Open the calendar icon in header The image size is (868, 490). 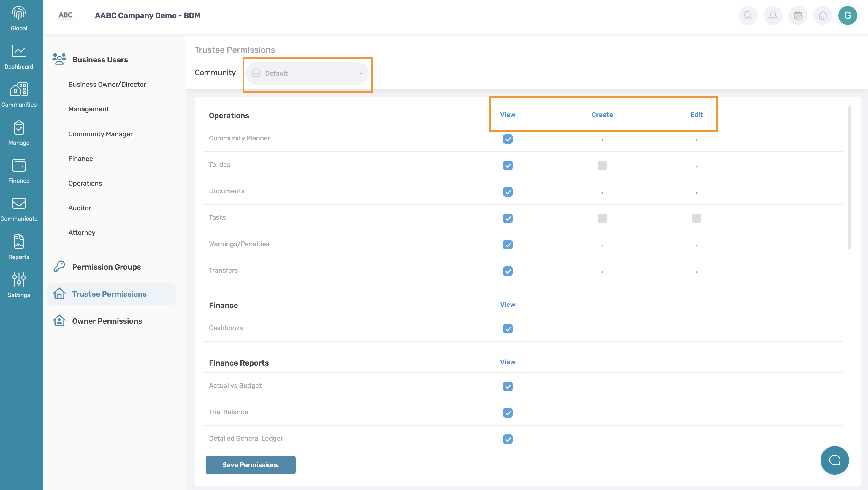[798, 15]
